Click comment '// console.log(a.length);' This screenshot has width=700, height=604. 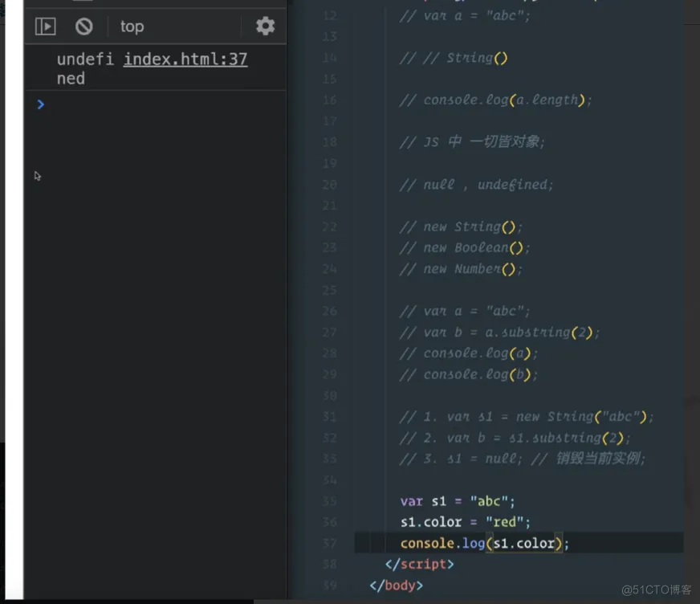pyautogui.click(x=495, y=100)
